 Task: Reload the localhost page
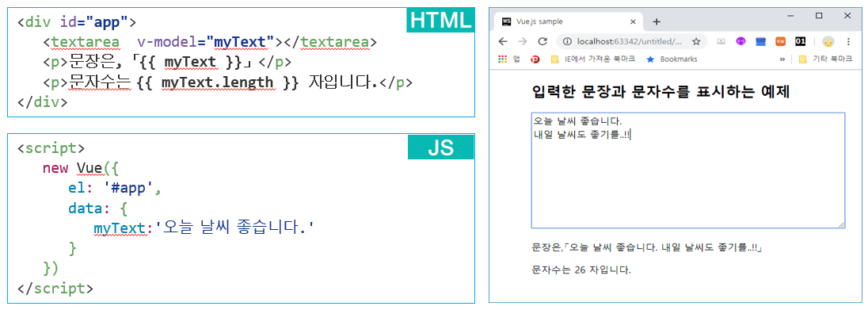tap(542, 41)
